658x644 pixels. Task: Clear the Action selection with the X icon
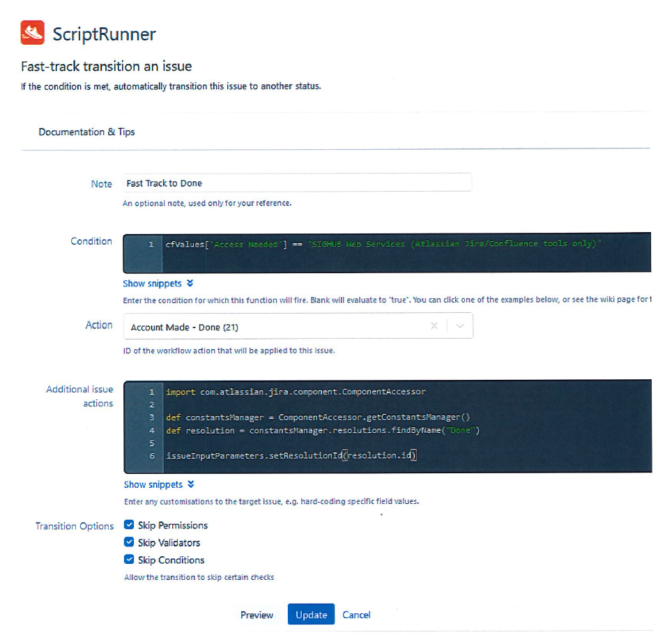[x=434, y=325]
